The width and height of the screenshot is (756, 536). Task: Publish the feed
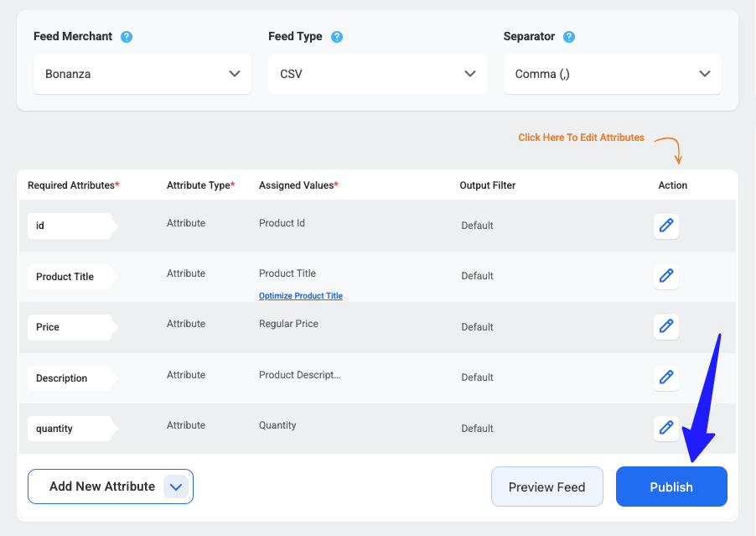(671, 487)
